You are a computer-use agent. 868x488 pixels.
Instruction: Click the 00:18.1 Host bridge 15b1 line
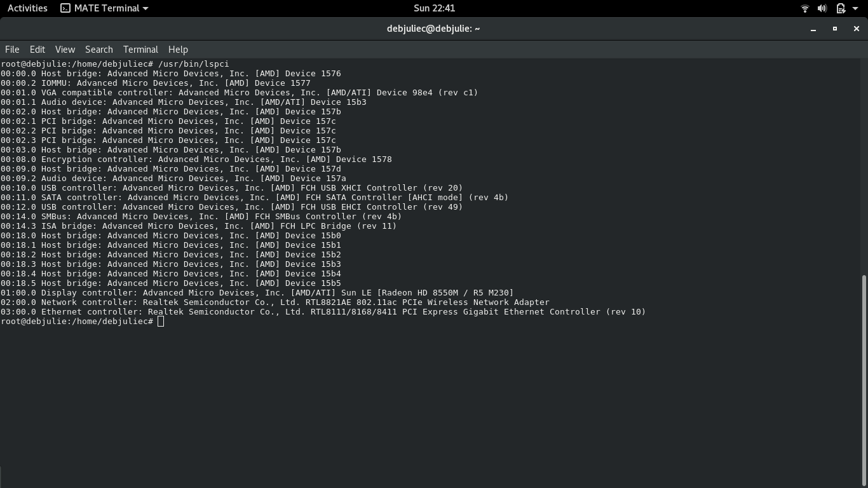click(x=171, y=245)
